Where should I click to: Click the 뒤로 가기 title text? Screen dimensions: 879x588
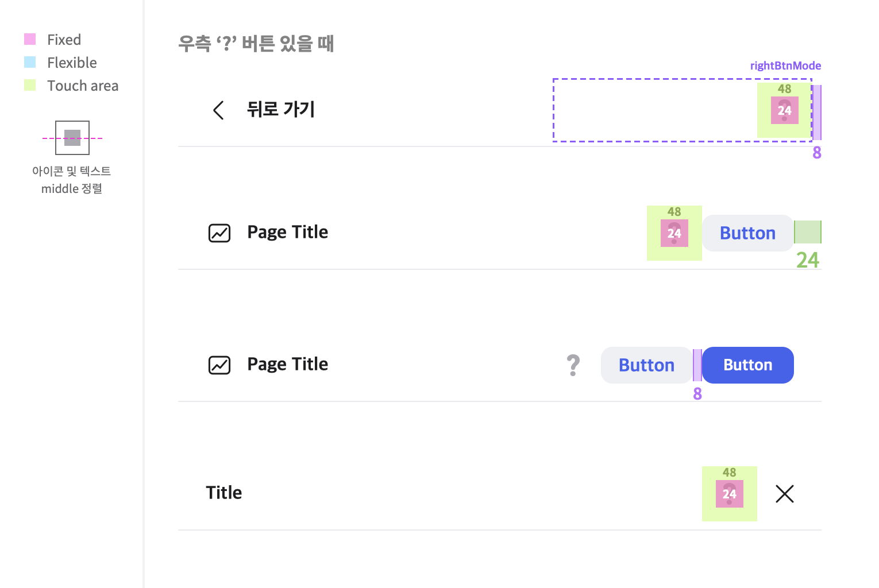tap(281, 109)
